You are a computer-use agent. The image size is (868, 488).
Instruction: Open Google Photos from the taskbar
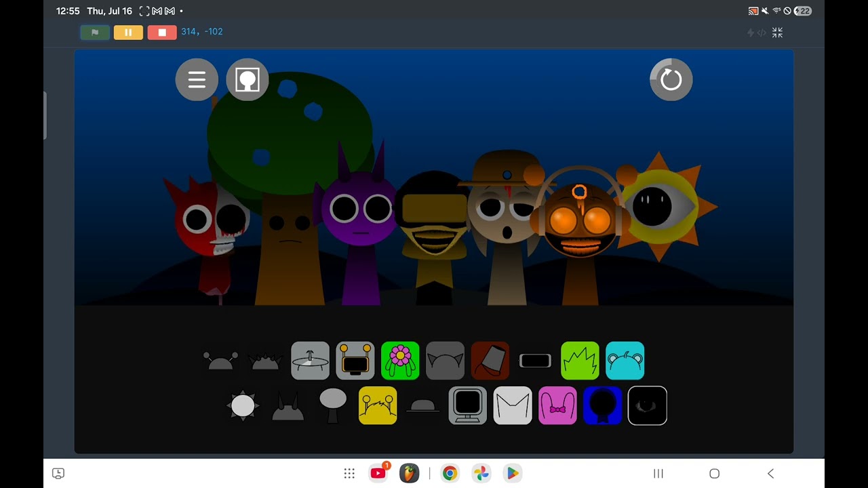pyautogui.click(x=481, y=473)
